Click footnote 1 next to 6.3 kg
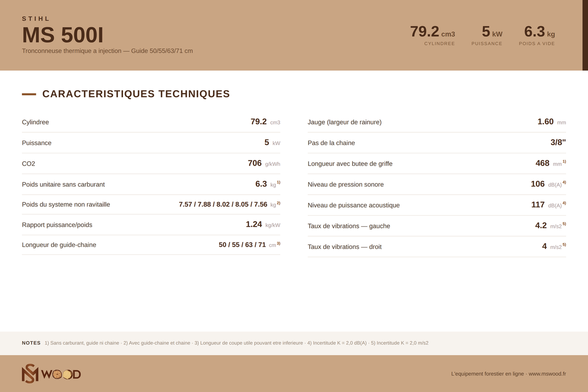This screenshot has width=588, height=392. [278, 182]
